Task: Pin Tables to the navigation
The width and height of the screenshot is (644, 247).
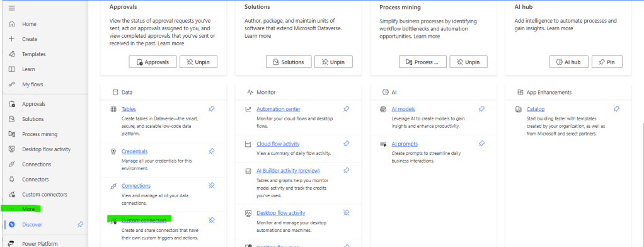Action: (212, 109)
